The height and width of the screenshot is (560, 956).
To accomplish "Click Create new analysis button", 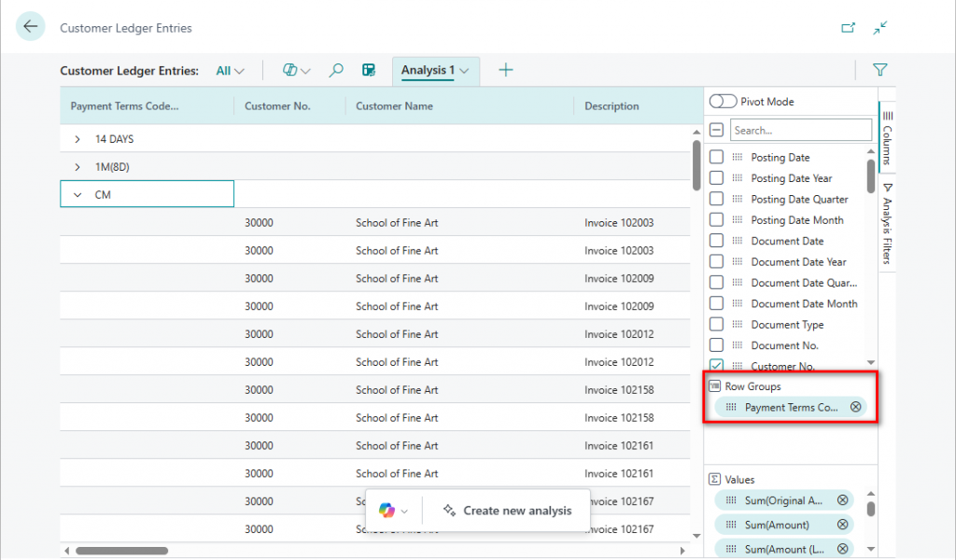I will tap(508, 511).
